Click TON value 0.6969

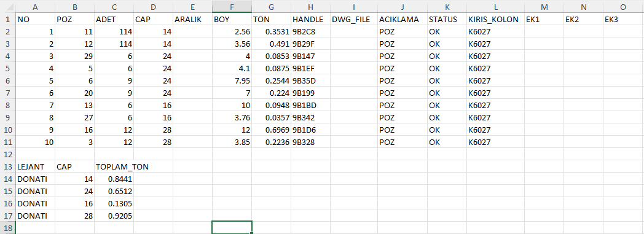pyautogui.click(x=272, y=130)
